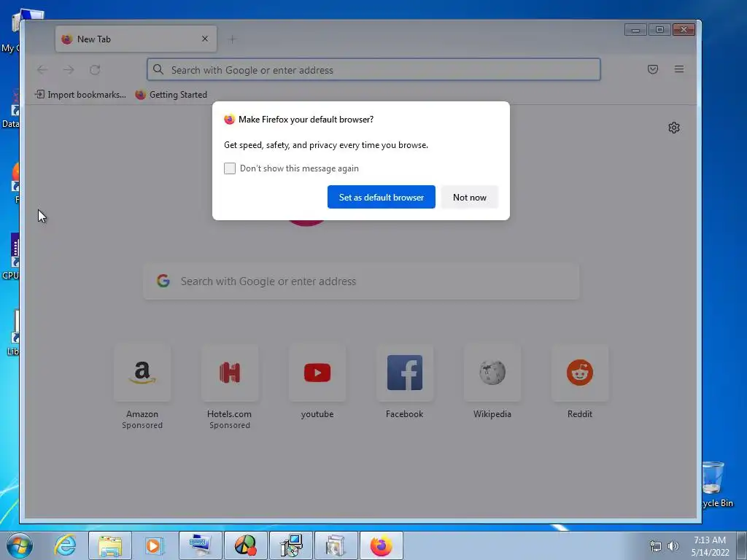
Task: Open Getting Started bookmark
Action: [171, 95]
